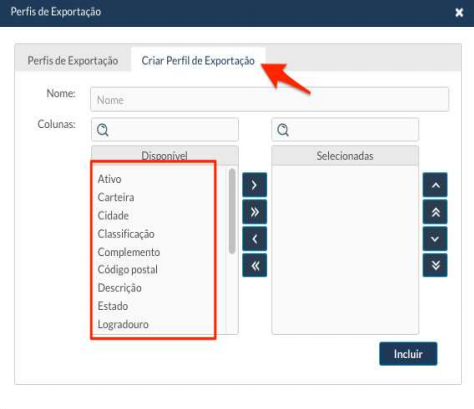Select Código postal in available columns
Viewport: 474px width, 409px height.
pos(128,269)
